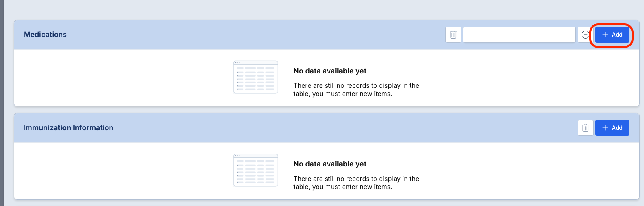Screen dimensions: 644x206
Task: Click the no-records description text in Medications
Action: (x=356, y=89)
